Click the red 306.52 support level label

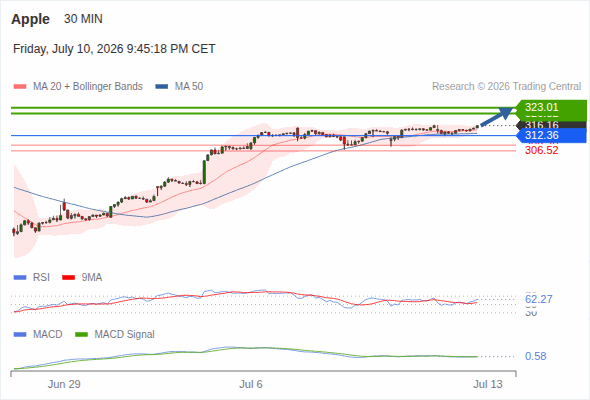pyautogui.click(x=541, y=151)
